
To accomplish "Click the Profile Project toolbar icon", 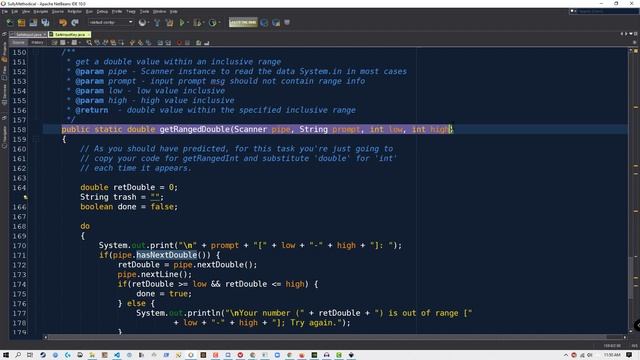I will click(x=212, y=22).
